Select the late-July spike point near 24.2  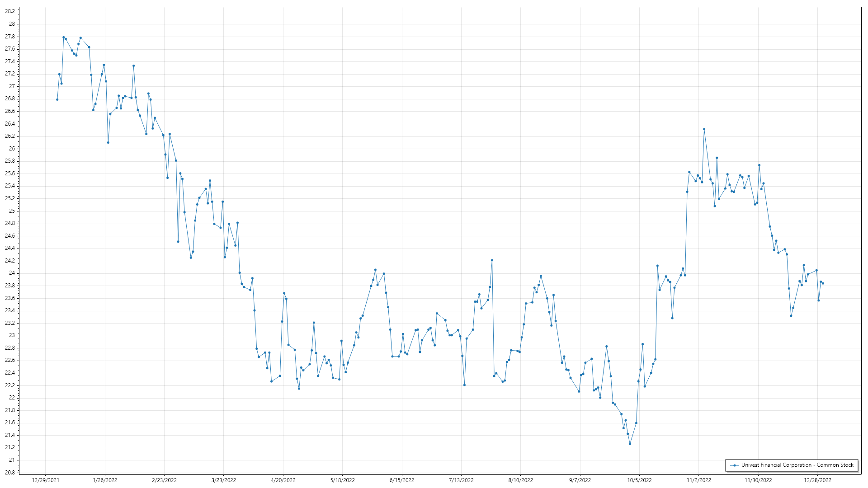[492, 260]
